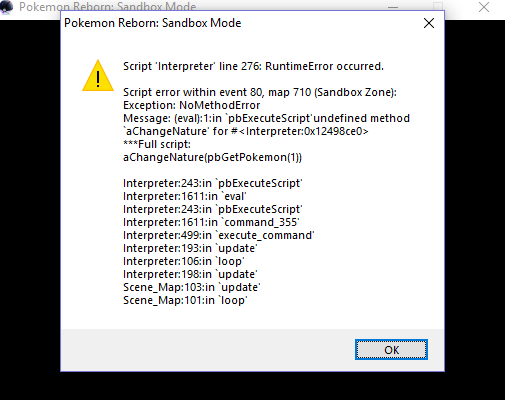
Task: Click the Pokemon Reborn app icon in the title bar
Action: click(x=7, y=7)
